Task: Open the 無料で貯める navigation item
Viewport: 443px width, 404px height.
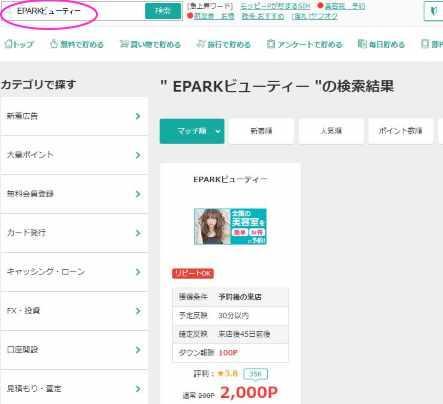Action: tap(77, 44)
